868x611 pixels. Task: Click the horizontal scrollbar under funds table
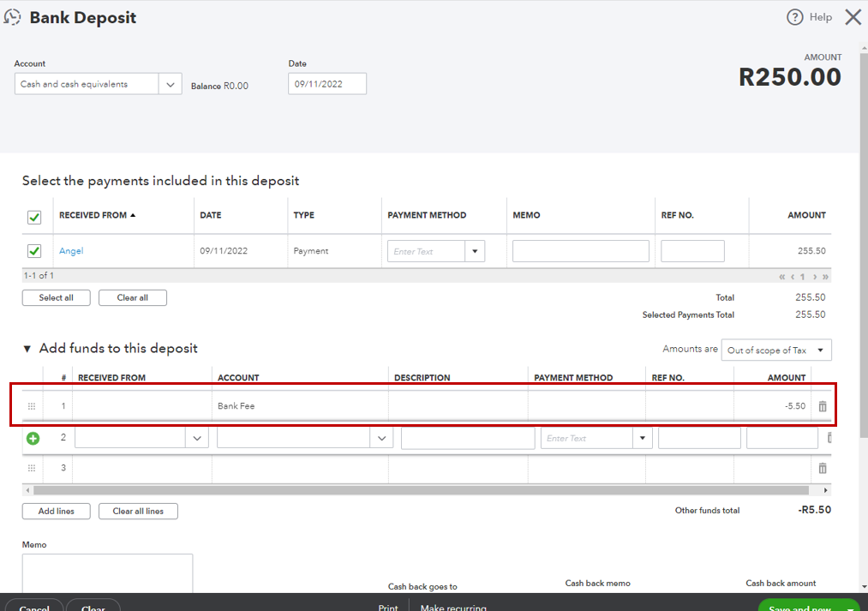point(420,490)
